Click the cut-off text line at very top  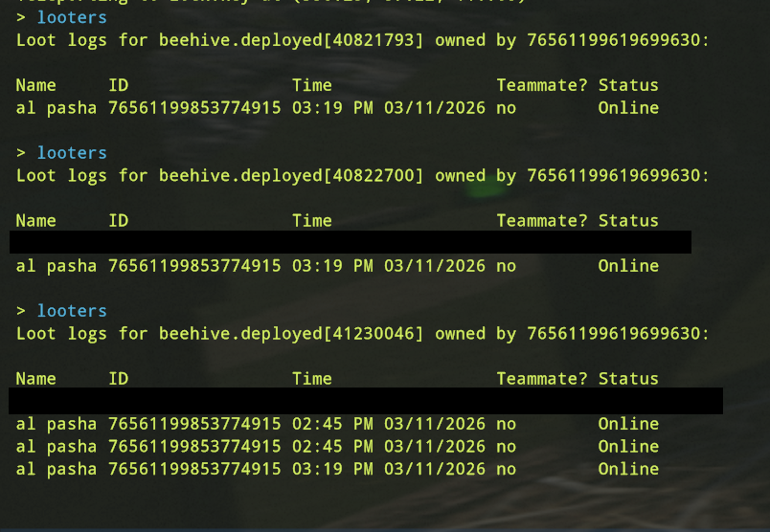268,3
